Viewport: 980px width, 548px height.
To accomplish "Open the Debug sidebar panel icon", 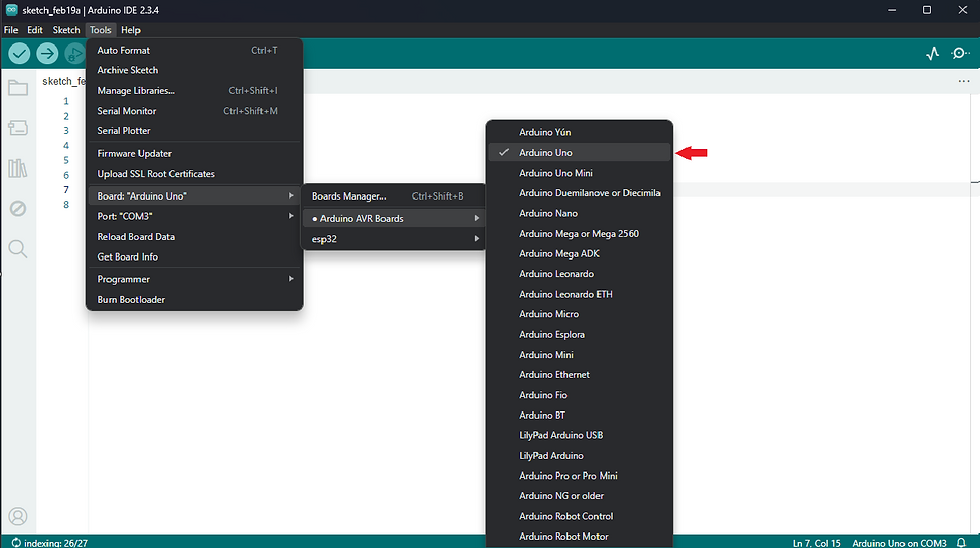I will [18, 209].
